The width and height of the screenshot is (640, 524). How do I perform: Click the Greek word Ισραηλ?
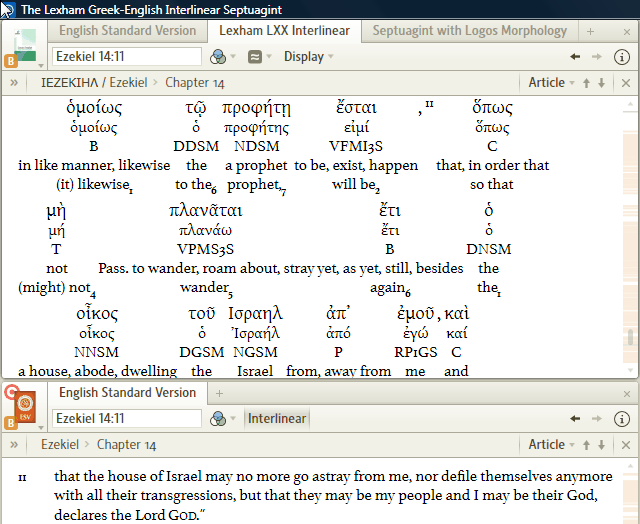click(x=255, y=313)
